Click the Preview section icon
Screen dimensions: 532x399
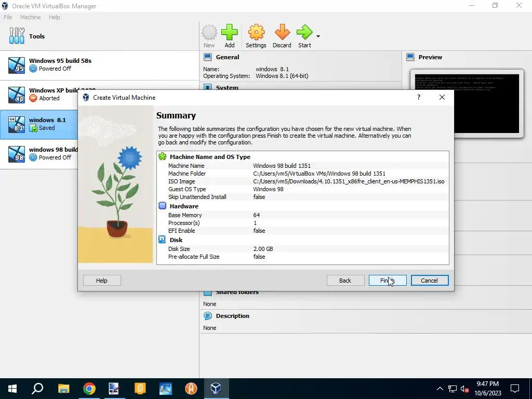pos(410,57)
